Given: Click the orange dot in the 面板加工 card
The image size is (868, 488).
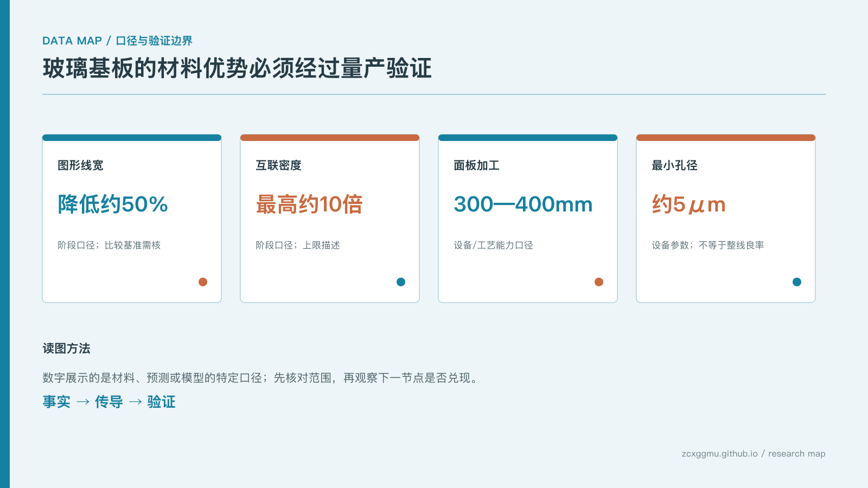Looking at the screenshot, I should pyautogui.click(x=599, y=282).
